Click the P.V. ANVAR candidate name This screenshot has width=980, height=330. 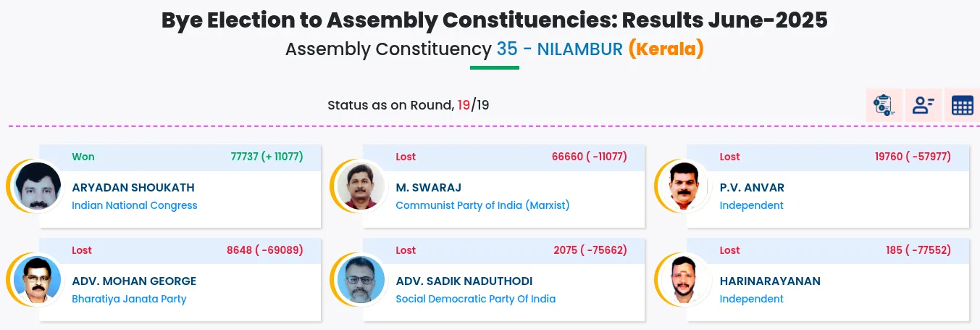(752, 187)
